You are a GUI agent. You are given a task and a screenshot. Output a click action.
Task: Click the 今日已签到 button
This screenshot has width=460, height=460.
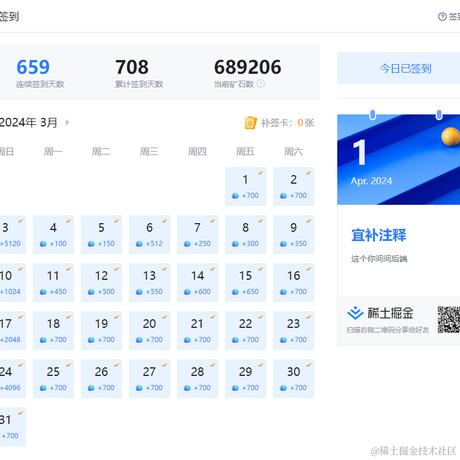pos(399,68)
